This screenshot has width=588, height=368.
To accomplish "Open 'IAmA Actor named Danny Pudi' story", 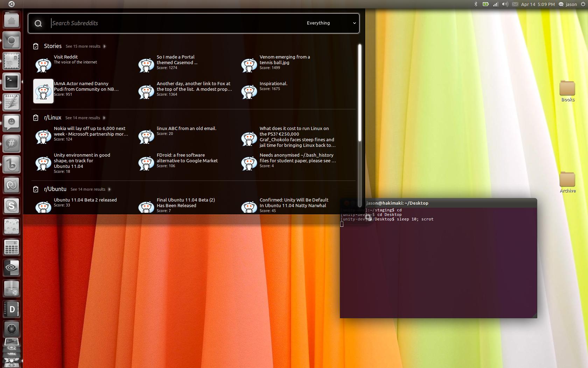I will coord(77,91).
